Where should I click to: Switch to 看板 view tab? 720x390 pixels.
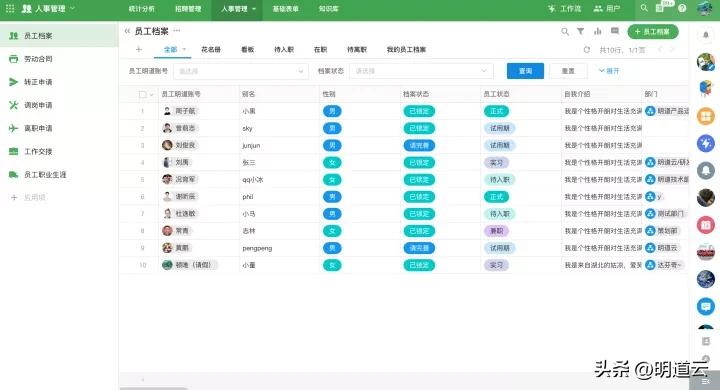coord(248,49)
